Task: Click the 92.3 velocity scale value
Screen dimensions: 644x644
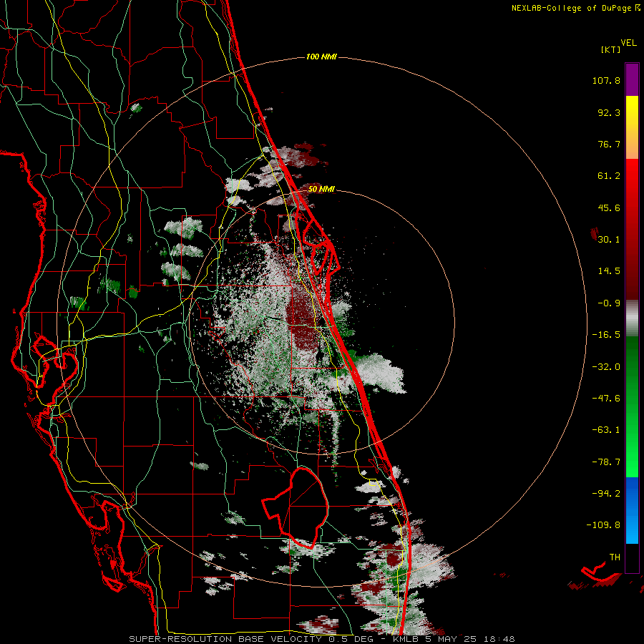Action: click(609, 112)
